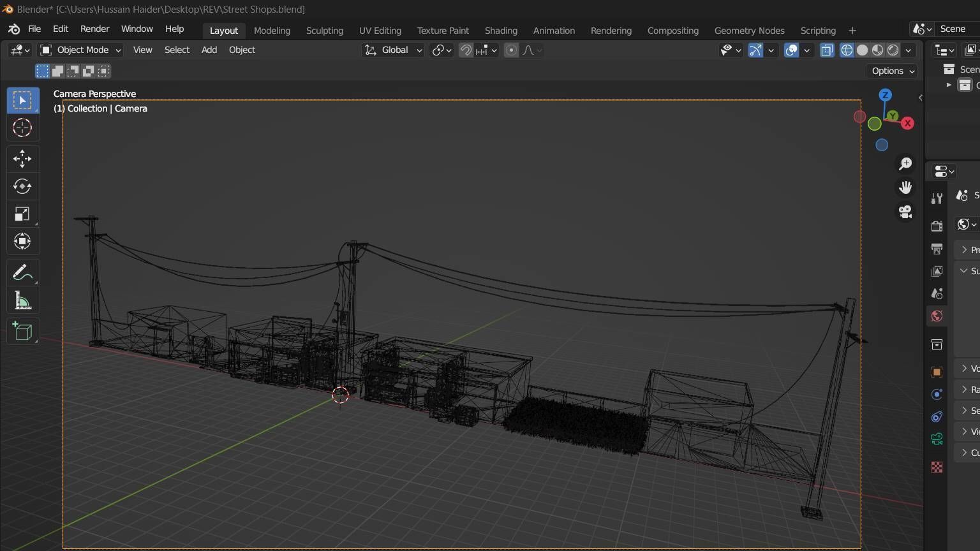Toggle Show Overlays button
980x551 pixels.
(791, 50)
